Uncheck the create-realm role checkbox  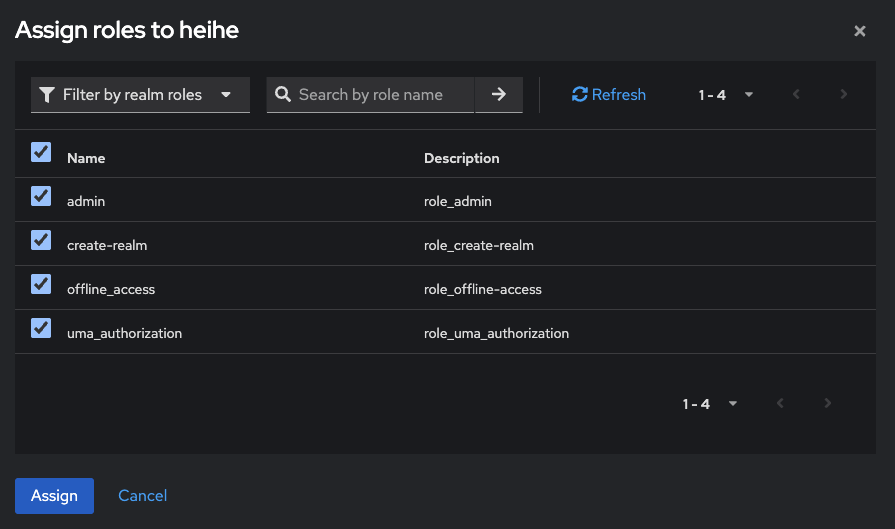click(x=41, y=240)
